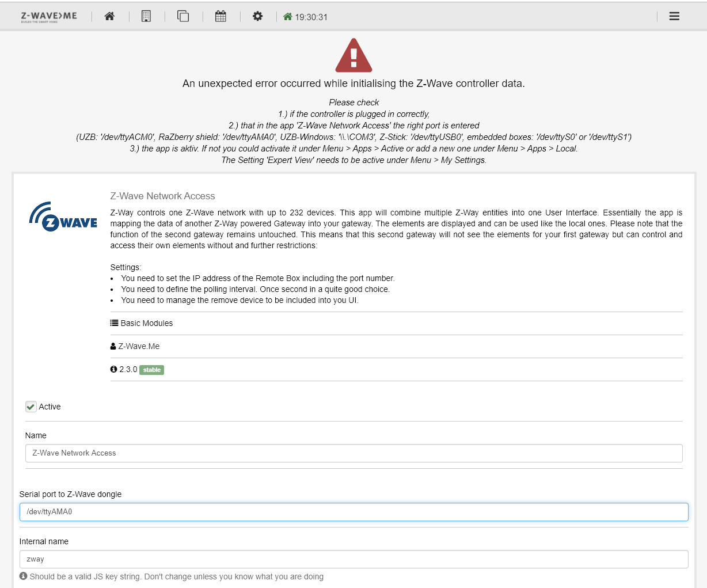707x588 pixels.
Task: Focus the Internal name input field
Action: 353,559
